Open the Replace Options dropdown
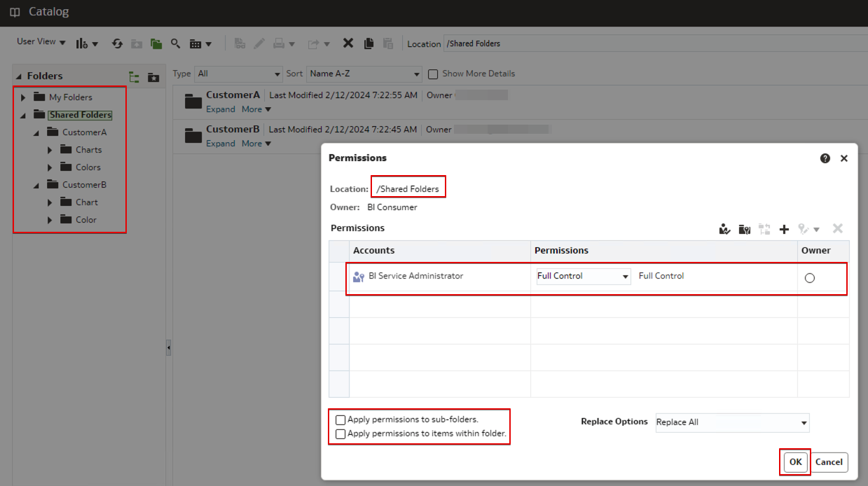The image size is (868, 486). coord(732,422)
